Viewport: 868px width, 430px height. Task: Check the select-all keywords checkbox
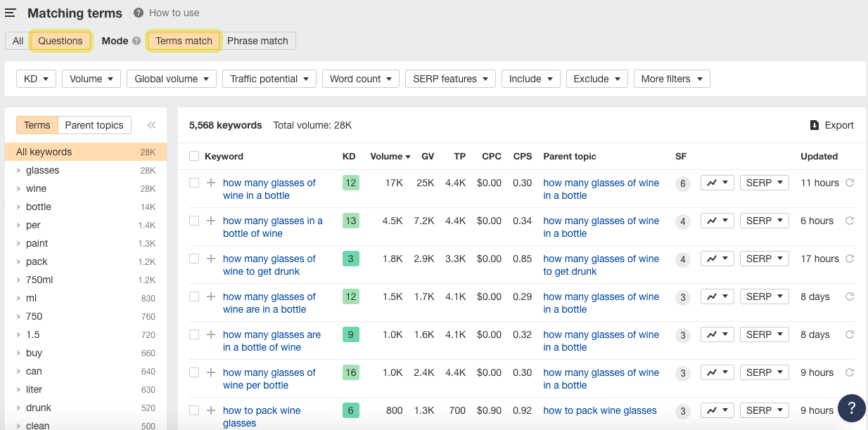[195, 156]
